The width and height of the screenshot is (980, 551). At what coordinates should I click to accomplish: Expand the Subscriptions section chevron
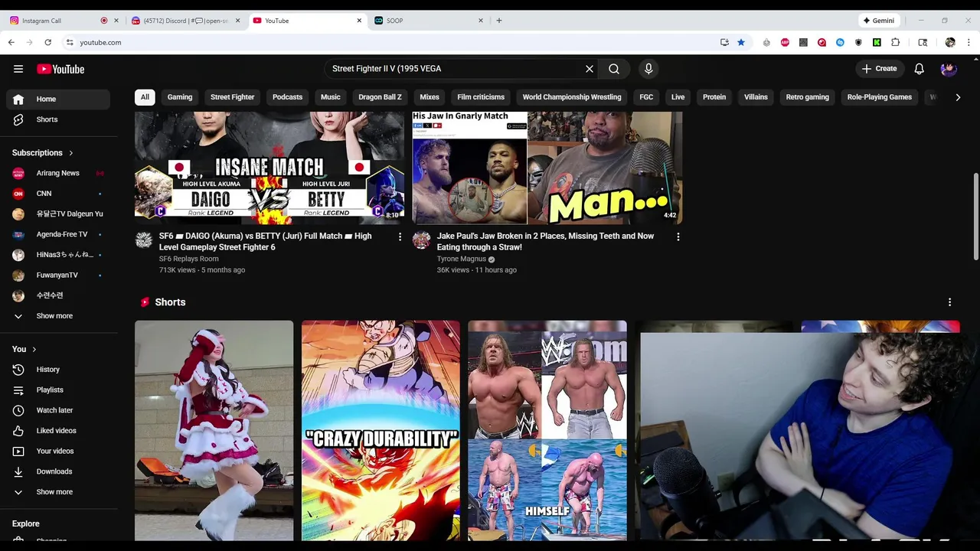(71, 153)
